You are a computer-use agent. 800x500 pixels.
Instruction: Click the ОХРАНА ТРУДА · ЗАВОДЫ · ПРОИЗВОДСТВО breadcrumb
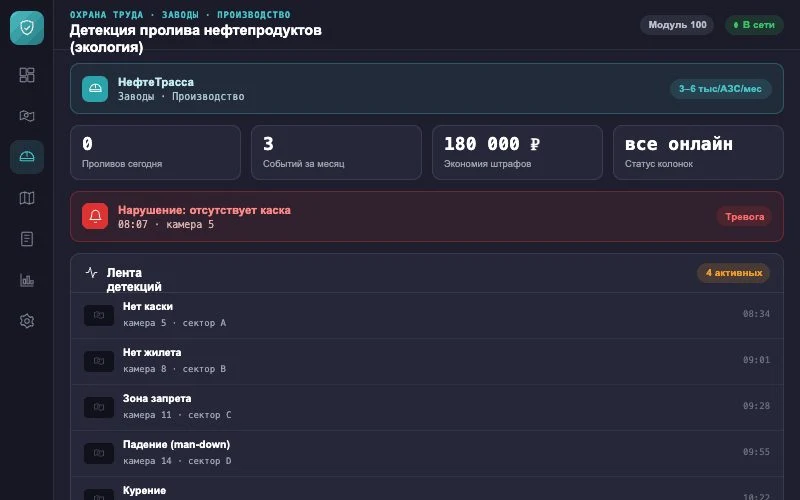pos(180,15)
